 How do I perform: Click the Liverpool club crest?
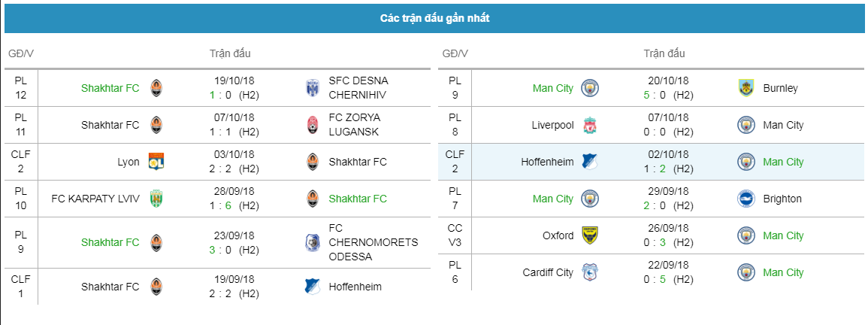[590, 125]
